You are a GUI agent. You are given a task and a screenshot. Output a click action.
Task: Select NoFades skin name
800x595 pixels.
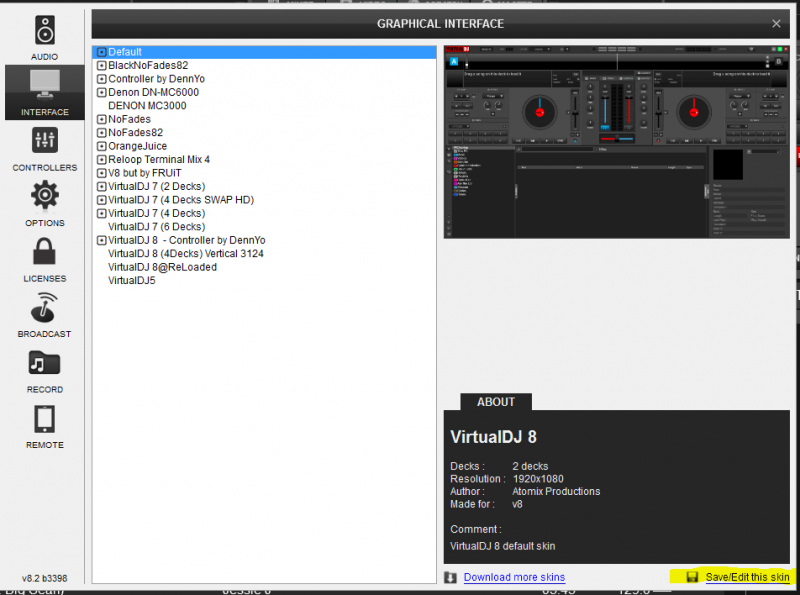130,119
